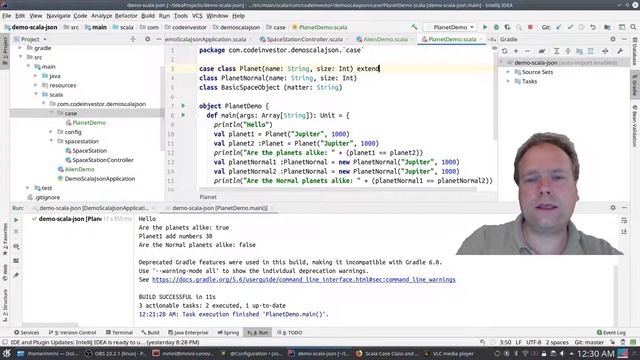Toggle soft-wrap icon in Run console
The width and height of the screenshot is (640, 360).
click(624, 220)
